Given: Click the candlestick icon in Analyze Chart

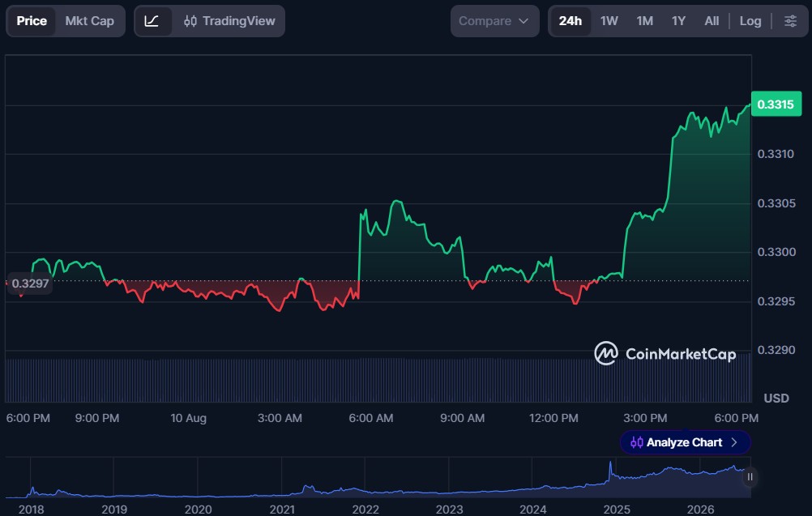Looking at the screenshot, I should click(636, 442).
